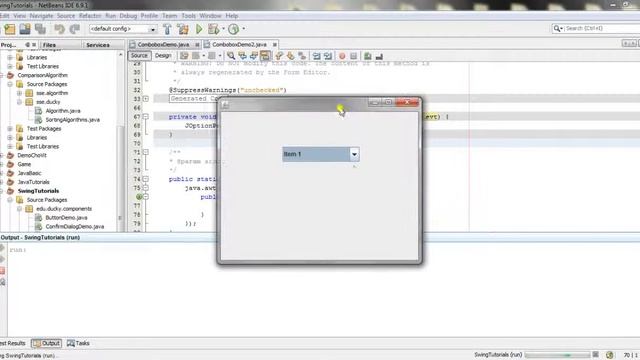This screenshot has height=360, width=640.
Task: Click the cancel process icon beside the progress bar
Action: pos(596,355)
